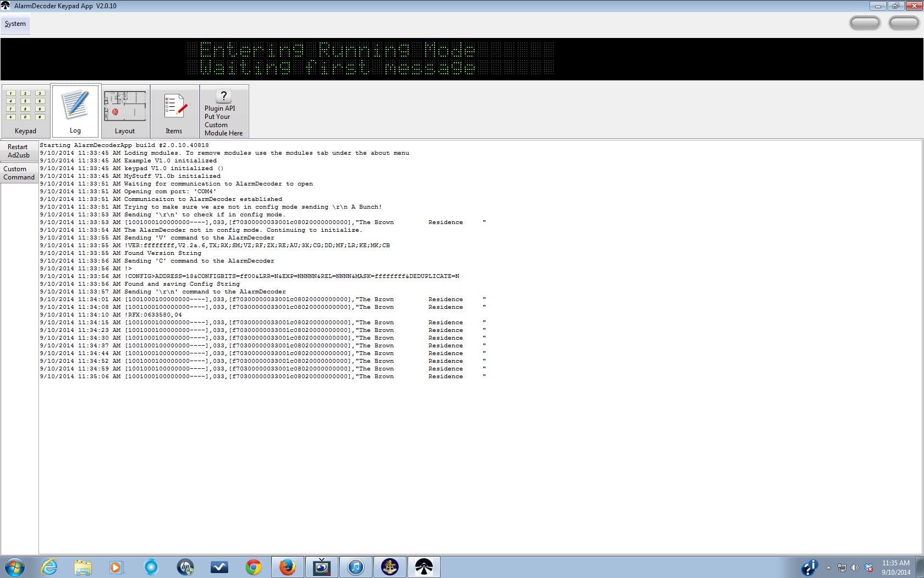Open the volume speaker tray icon
Image resolution: width=924 pixels, height=578 pixels.
point(855,568)
